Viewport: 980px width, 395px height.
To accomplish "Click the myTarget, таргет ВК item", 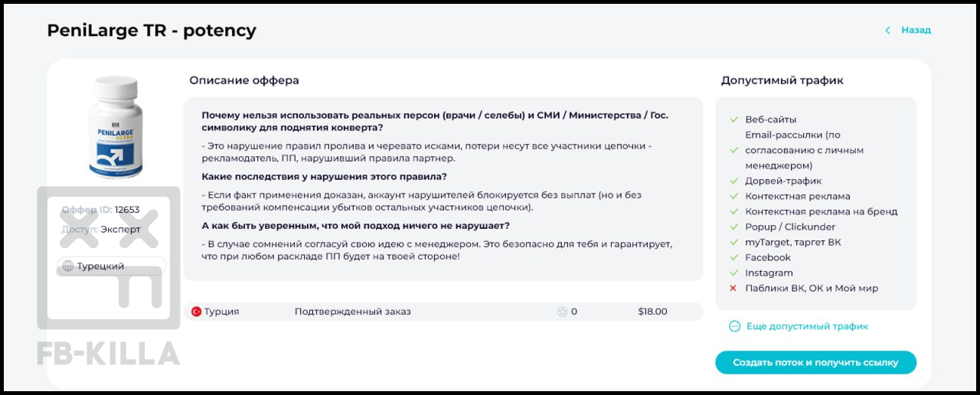I will pyautogui.click(x=793, y=243).
